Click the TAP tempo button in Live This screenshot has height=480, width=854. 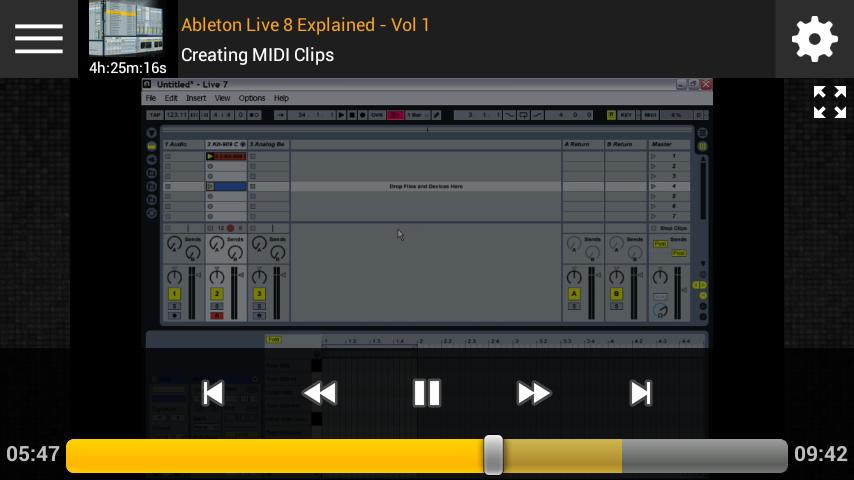click(155, 115)
